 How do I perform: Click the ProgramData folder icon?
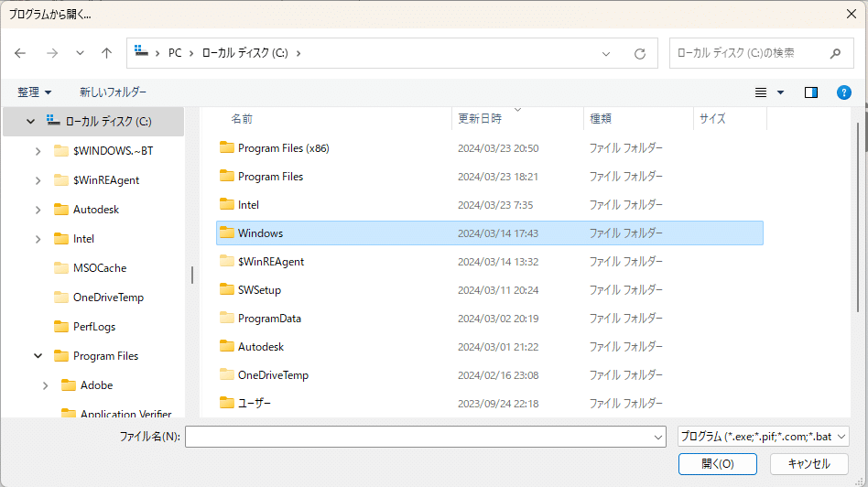(x=226, y=318)
